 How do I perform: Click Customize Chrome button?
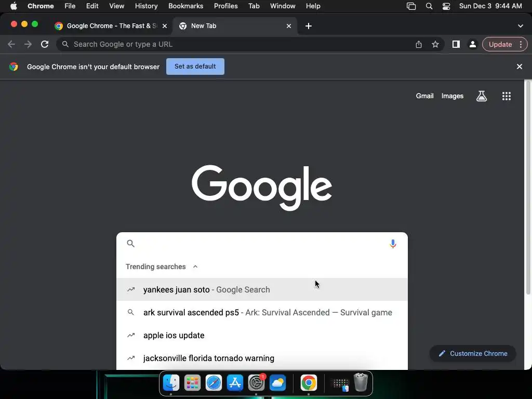tap(473, 353)
